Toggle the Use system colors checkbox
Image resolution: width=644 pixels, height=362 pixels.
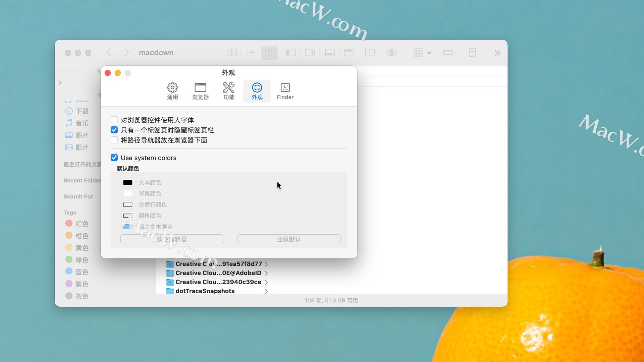pyautogui.click(x=114, y=158)
